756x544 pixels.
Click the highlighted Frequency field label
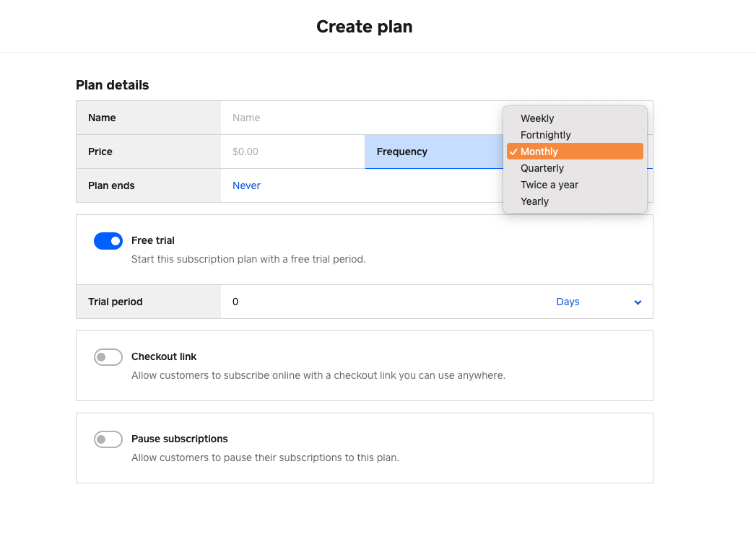coord(402,152)
